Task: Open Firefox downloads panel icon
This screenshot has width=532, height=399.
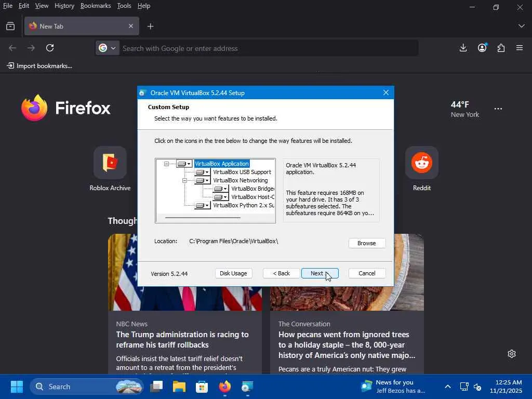Action: pyautogui.click(x=463, y=48)
